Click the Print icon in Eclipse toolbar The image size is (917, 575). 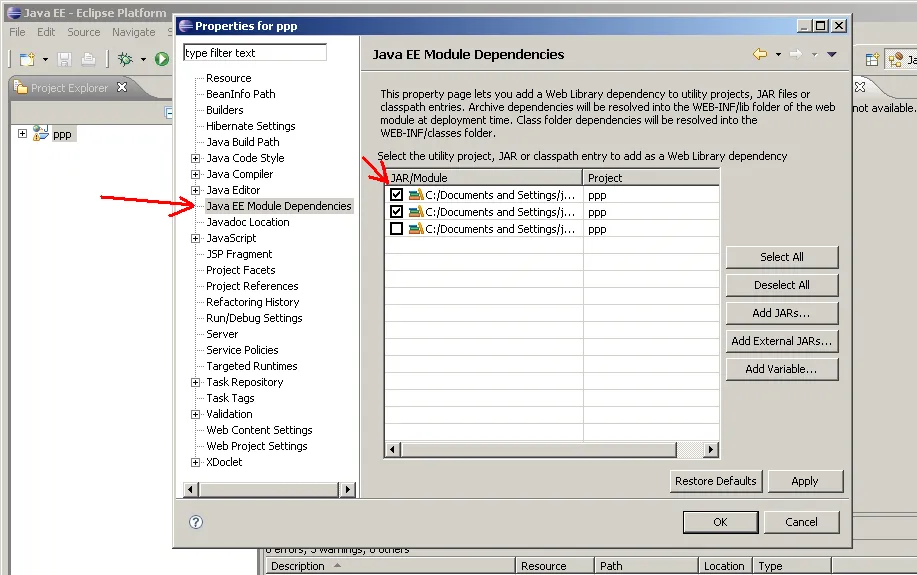click(88, 59)
